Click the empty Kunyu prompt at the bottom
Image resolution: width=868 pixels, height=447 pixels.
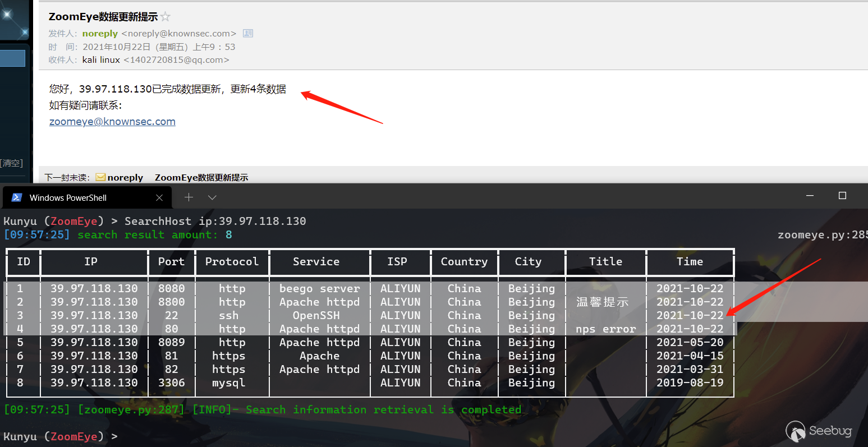click(61, 436)
